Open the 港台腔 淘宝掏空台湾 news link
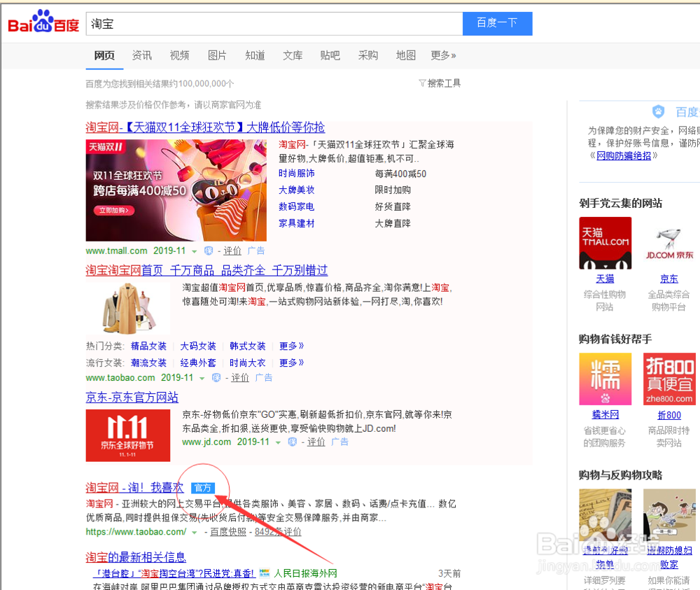 (174, 573)
